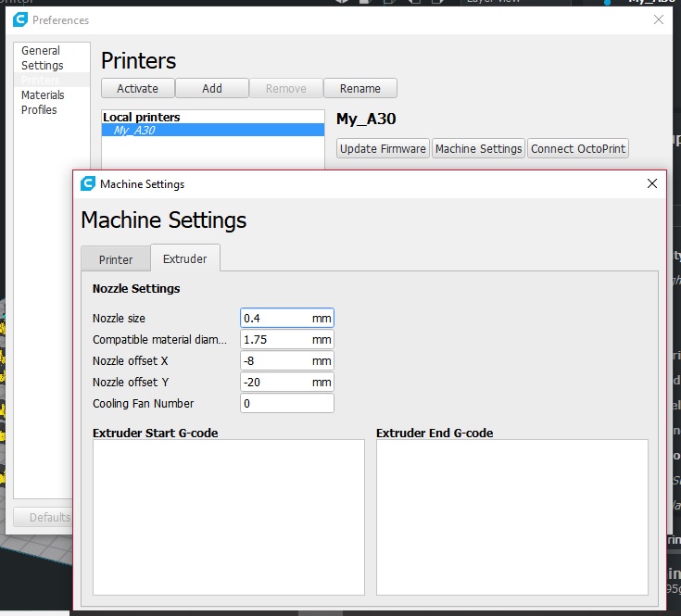The image size is (681, 616).
Task: Open Settings preferences page
Action: coord(42,65)
